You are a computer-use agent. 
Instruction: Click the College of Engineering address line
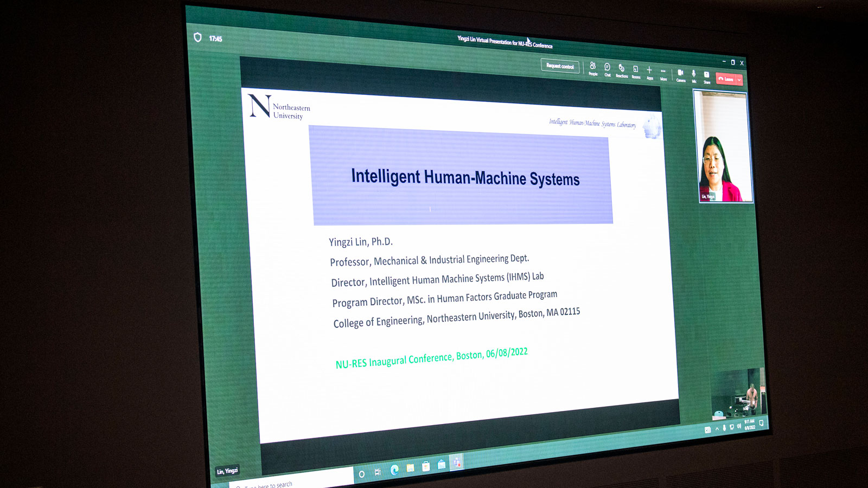[456, 318]
